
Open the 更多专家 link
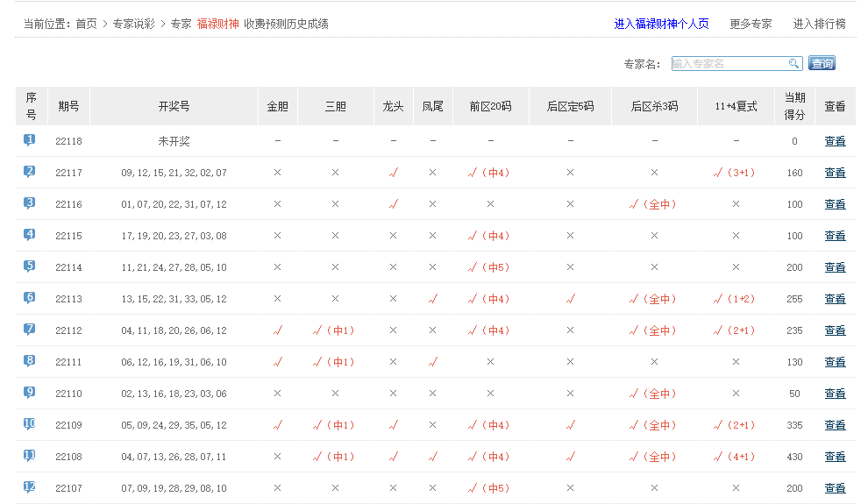tap(751, 24)
